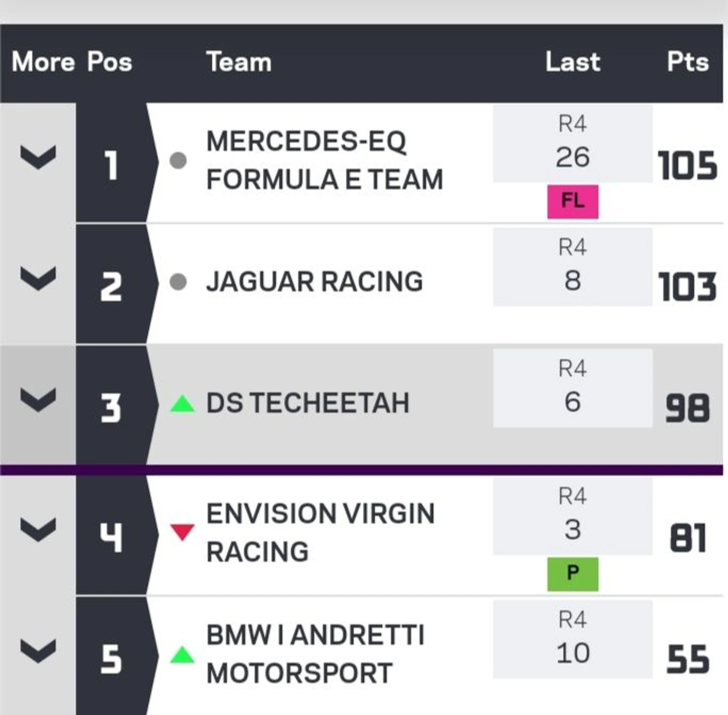Click green up arrow beside BMW i Andretti

182,655
